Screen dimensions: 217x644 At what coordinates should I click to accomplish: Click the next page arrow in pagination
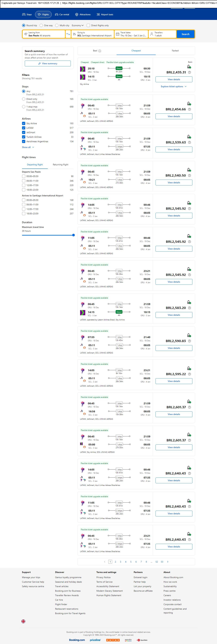click(x=168, y=562)
